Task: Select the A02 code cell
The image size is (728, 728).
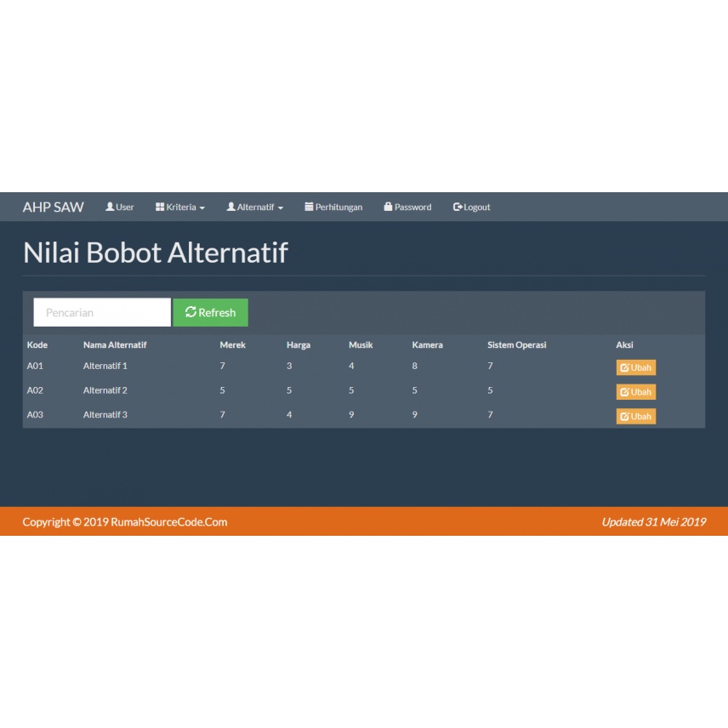Action: (35, 390)
